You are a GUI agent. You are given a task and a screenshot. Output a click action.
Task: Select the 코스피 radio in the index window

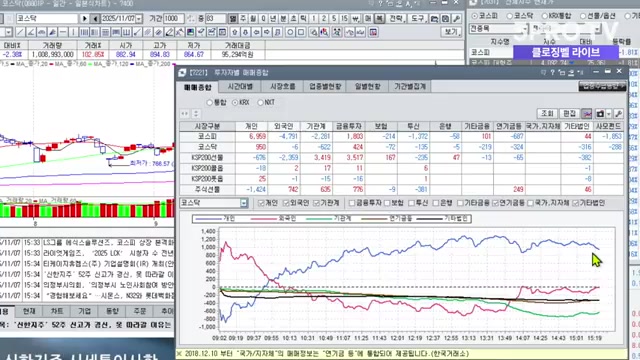tap(475, 16)
